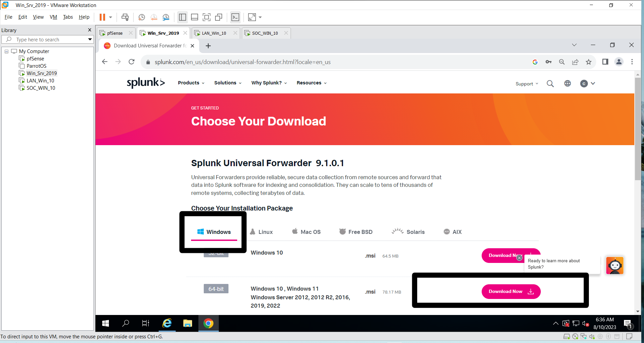The height and width of the screenshot is (343, 644).
Task: Open Chrome side panel icon
Action: 605,62
